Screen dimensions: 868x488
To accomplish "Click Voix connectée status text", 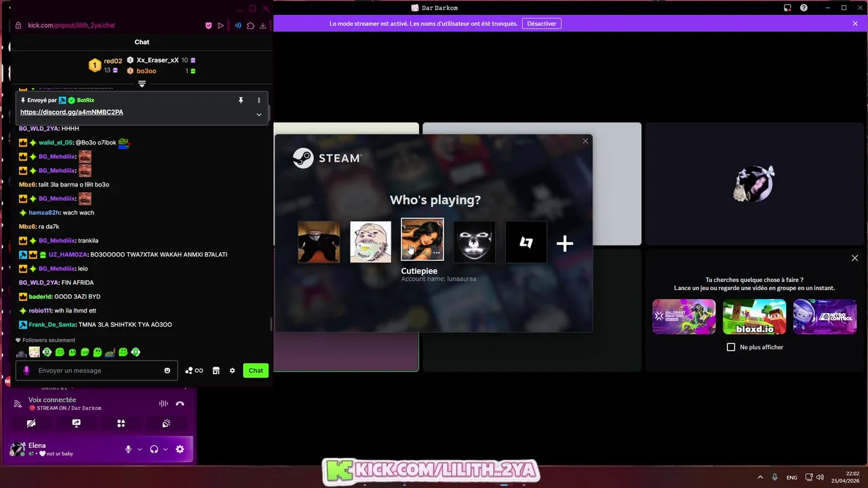I will (x=52, y=400).
